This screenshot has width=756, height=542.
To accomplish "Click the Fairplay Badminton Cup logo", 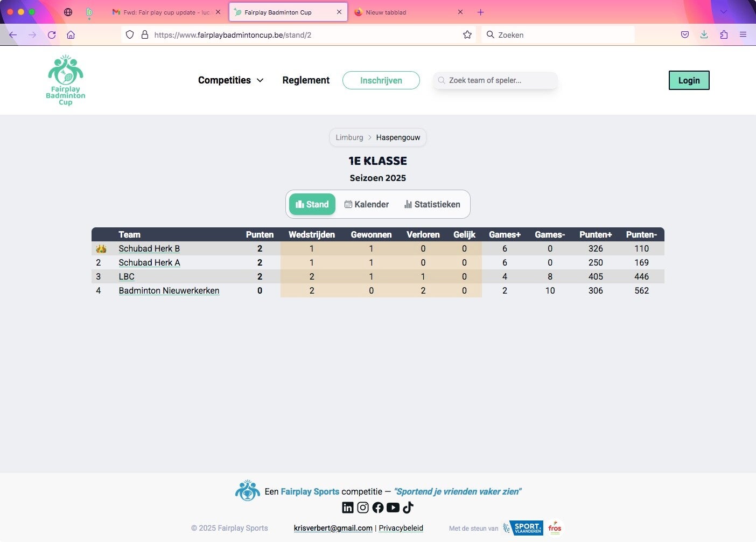I will (x=66, y=80).
